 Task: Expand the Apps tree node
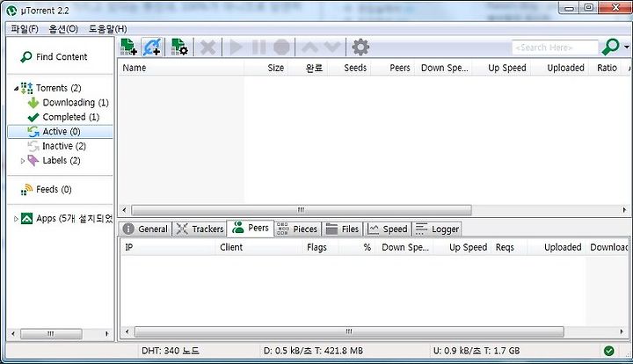[16, 219]
